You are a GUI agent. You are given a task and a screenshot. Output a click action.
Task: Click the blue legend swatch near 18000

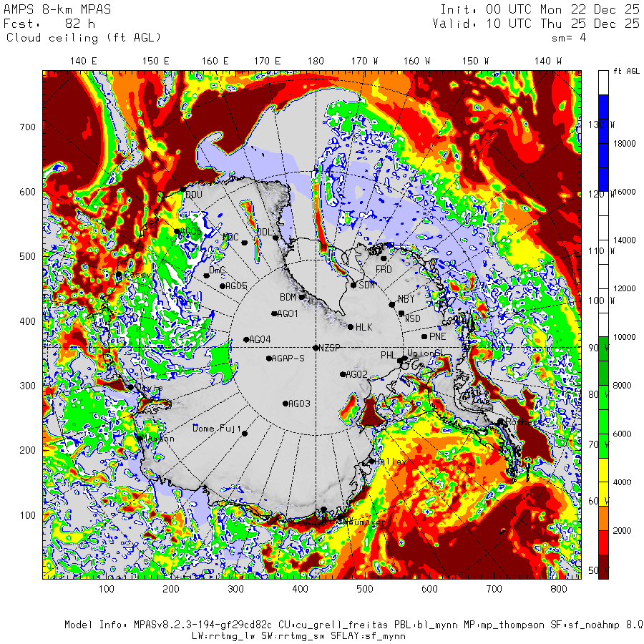tap(603, 143)
